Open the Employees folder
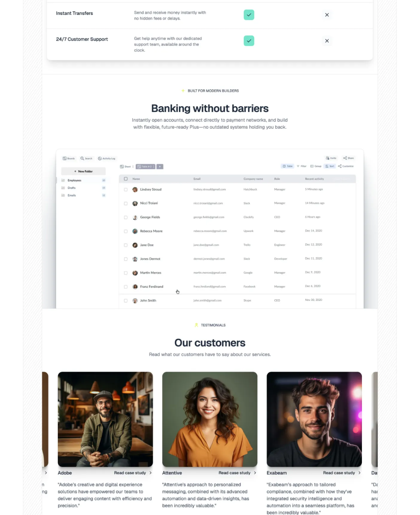Image resolution: width=420 pixels, height=515 pixels. [x=83, y=180]
